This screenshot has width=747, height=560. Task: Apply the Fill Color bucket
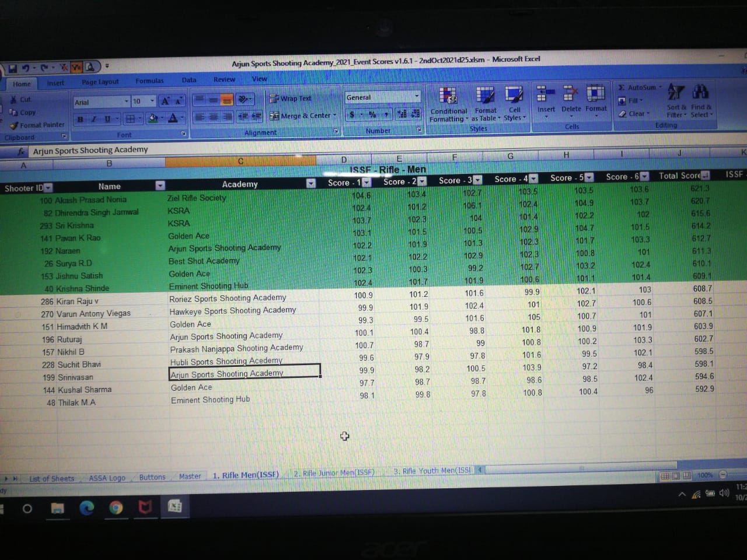click(x=153, y=118)
